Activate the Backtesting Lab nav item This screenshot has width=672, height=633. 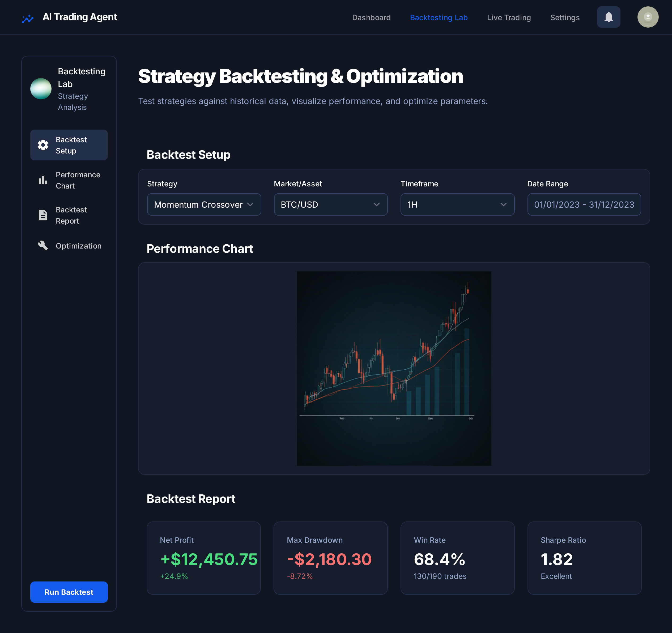(x=439, y=18)
